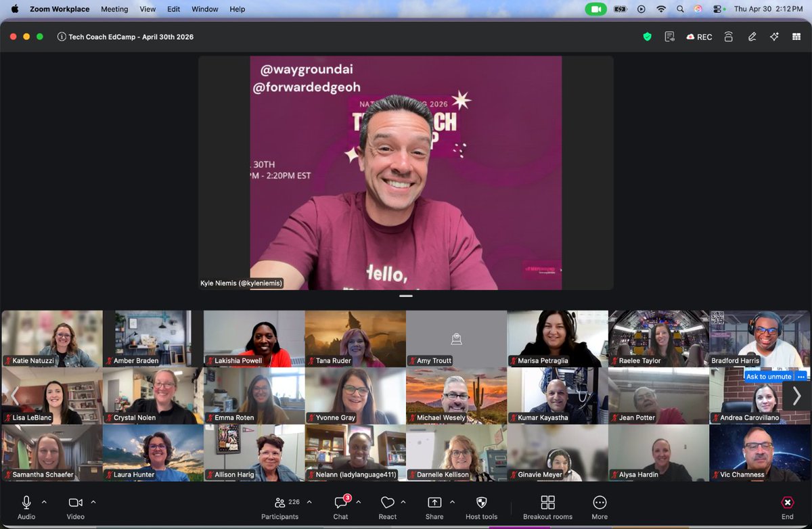Select Kyle Niemis speaker video
This screenshot has height=529, width=812.
(406, 172)
